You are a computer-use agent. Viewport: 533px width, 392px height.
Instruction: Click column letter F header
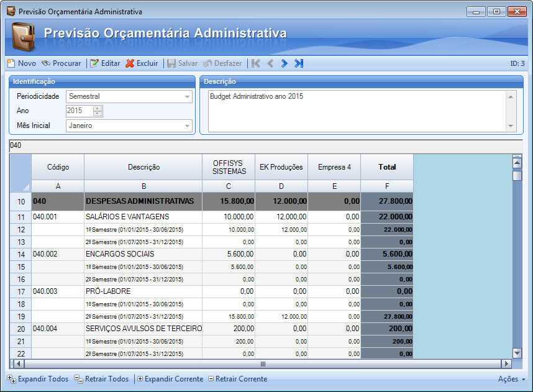click(387, 186)
